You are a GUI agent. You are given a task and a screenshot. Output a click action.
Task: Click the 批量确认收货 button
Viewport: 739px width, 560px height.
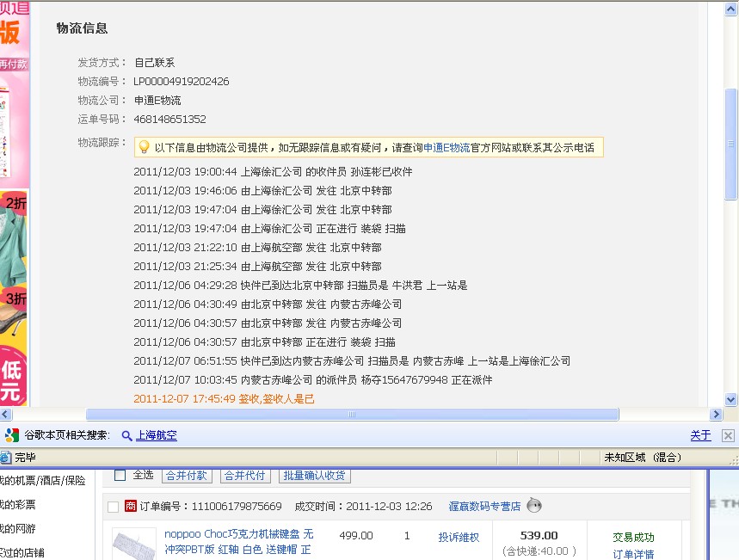coord(314,475)
